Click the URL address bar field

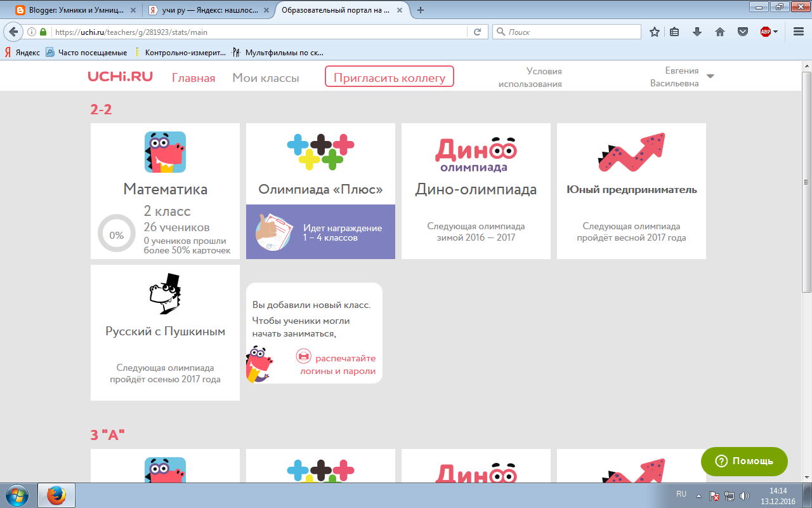click(260, 32)
